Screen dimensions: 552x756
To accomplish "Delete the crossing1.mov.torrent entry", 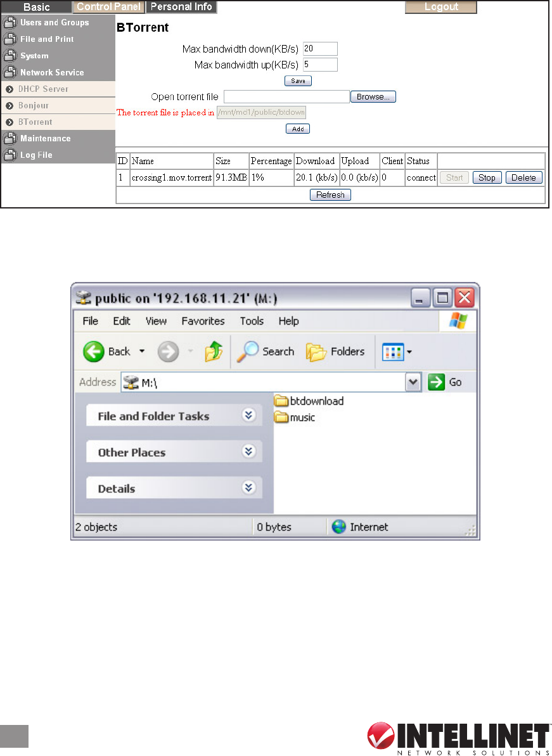I will click(x=523, y=177).
